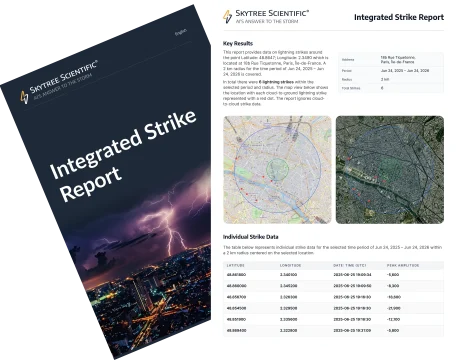Select the Total Strikes label in the summary box

pyautogui.click(x=351, y=88)
